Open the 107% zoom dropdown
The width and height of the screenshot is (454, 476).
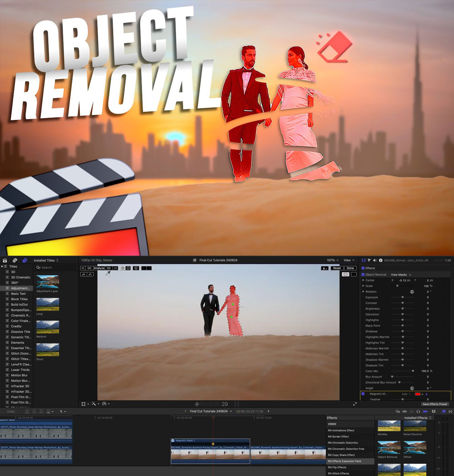click(x=333, y=260)
